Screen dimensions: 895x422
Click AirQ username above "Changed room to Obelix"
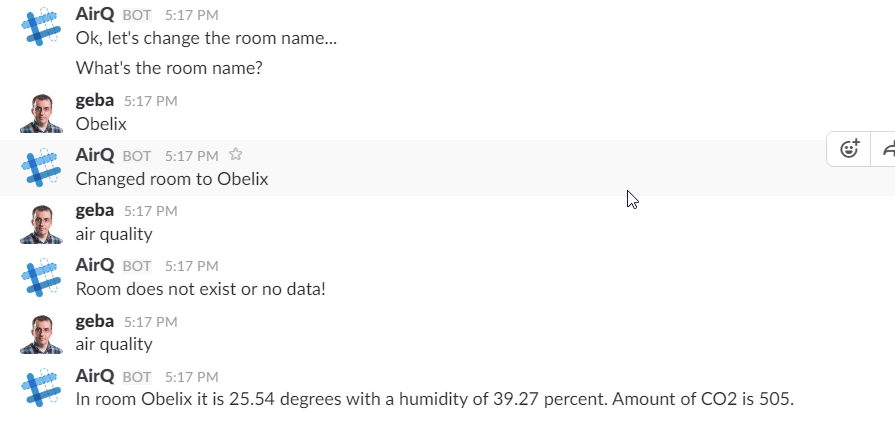click(95, 155)
